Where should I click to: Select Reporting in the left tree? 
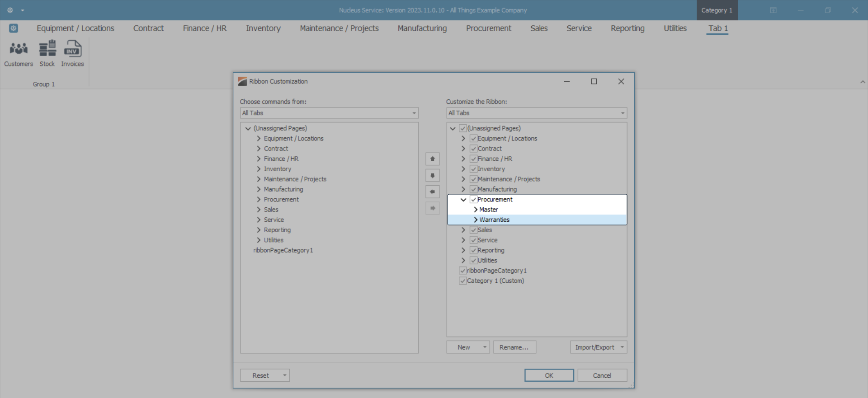(x=277, y=230)
